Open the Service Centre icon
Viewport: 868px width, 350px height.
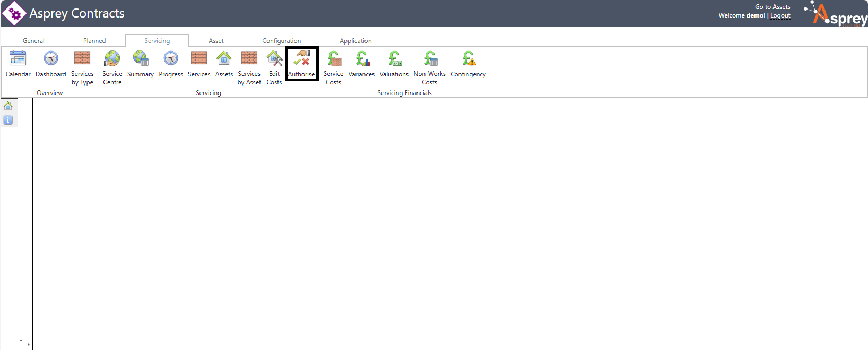click(112, 58)
